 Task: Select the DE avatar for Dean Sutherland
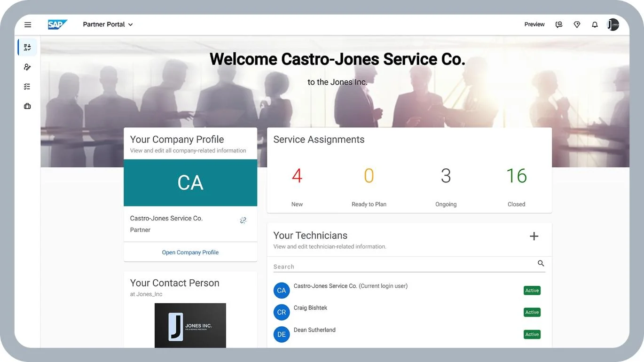coord(282,334)
